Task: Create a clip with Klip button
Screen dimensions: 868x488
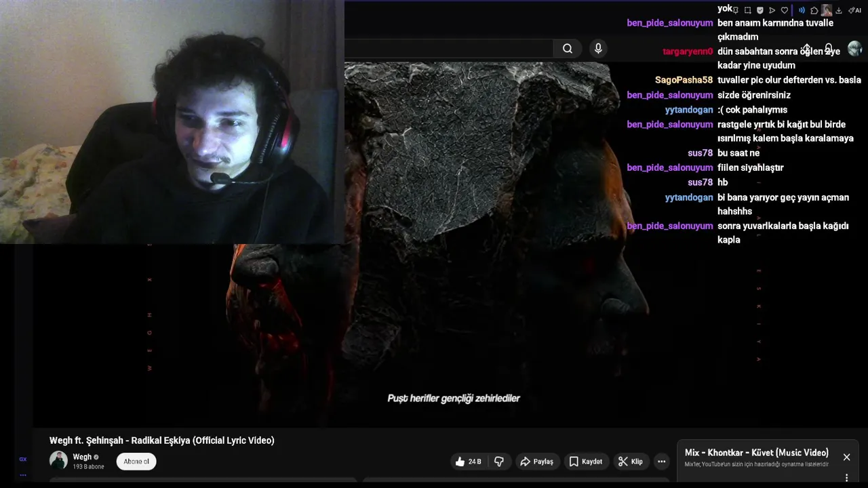Action: click(631, 462)
